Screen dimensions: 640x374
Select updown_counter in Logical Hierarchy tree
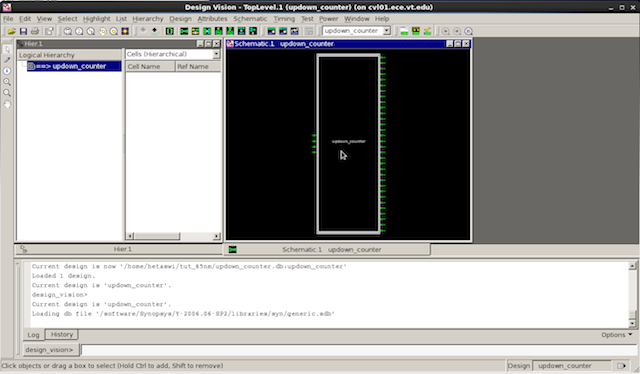pos(74,66)
